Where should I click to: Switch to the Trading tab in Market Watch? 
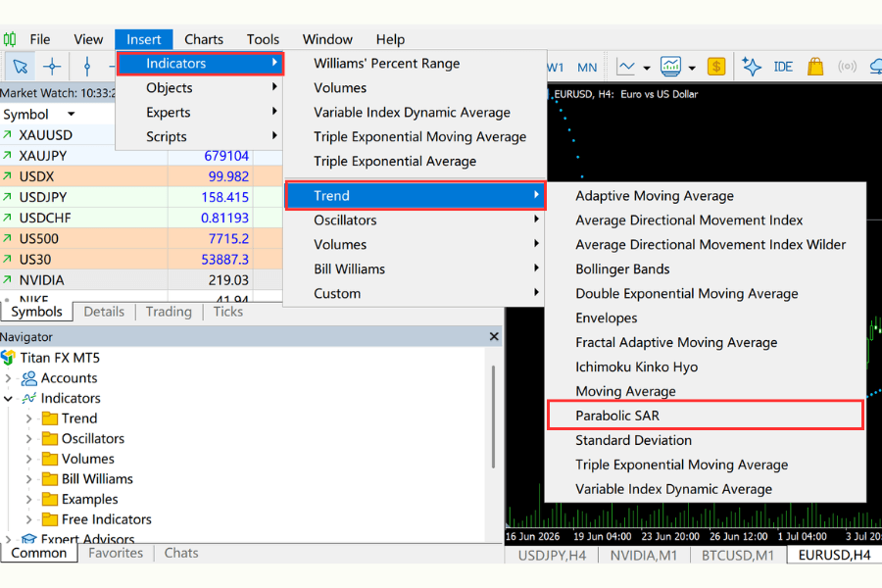(x=169, y=312)
